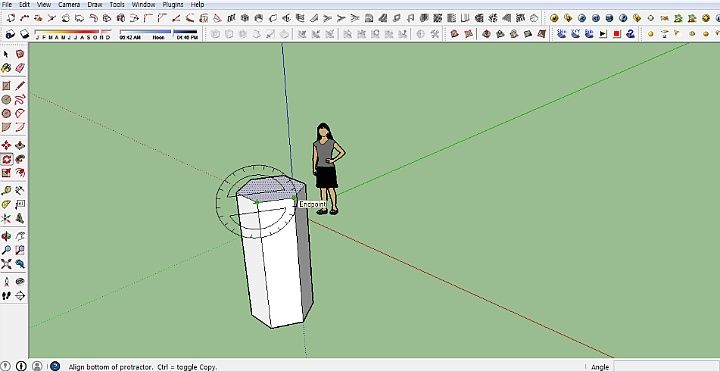
Task: Open the Help menu
Action: point(197,4)
